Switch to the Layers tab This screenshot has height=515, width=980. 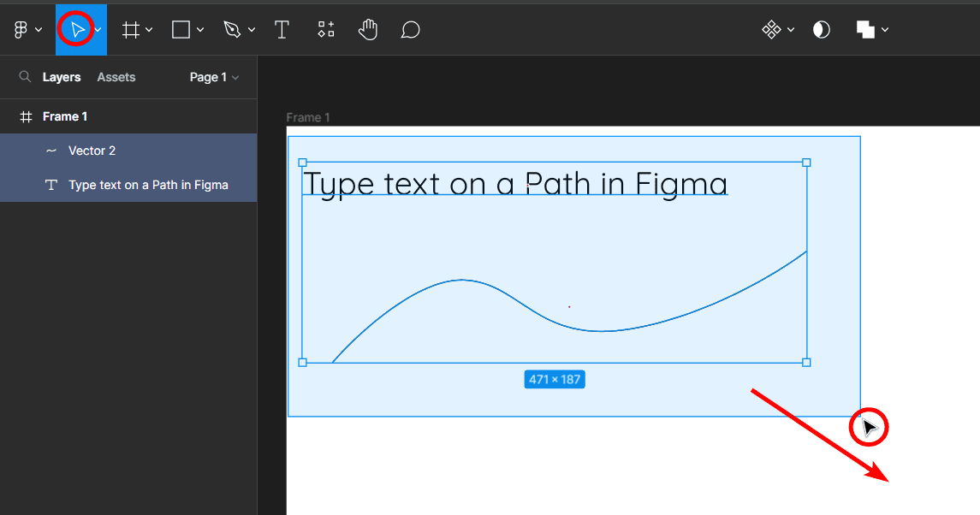pyautogui.click(x=62, y=77)
